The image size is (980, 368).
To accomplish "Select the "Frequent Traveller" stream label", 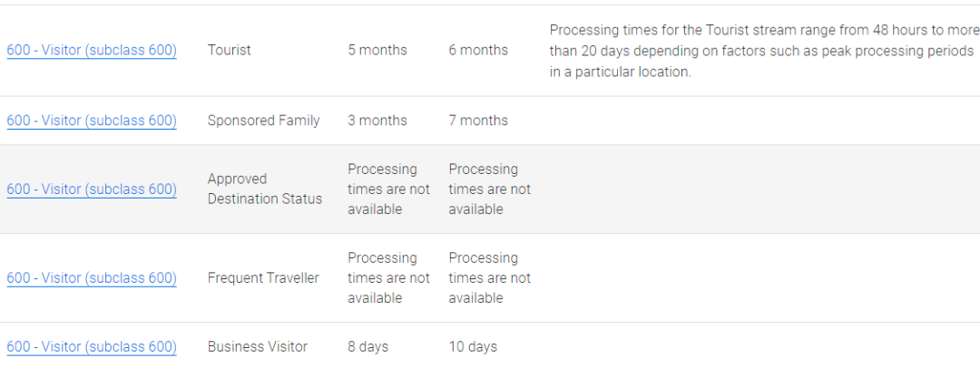I will pyautogui.click(x=263, y=278).
